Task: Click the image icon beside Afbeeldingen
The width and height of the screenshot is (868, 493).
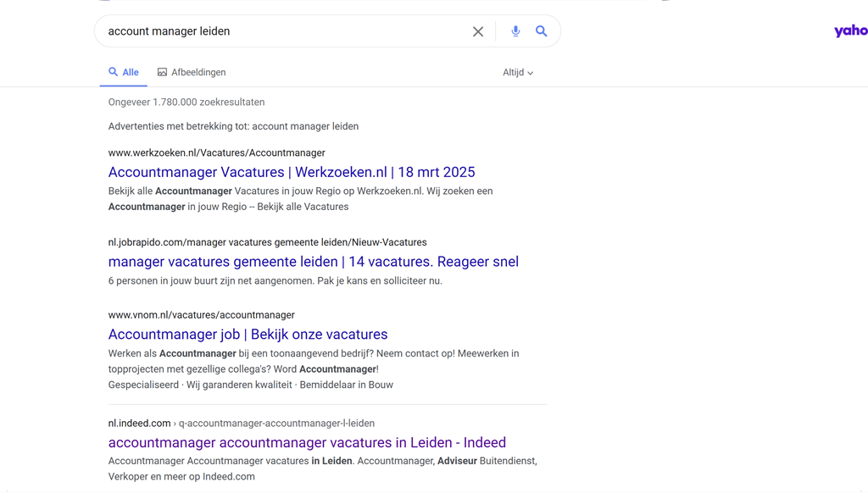Action: click(x=162, y=72)
